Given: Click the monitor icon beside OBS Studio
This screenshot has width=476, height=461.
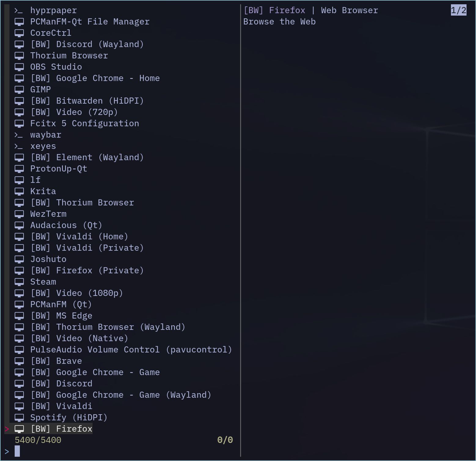Looking at the screenshot, I should pos(19,67).
